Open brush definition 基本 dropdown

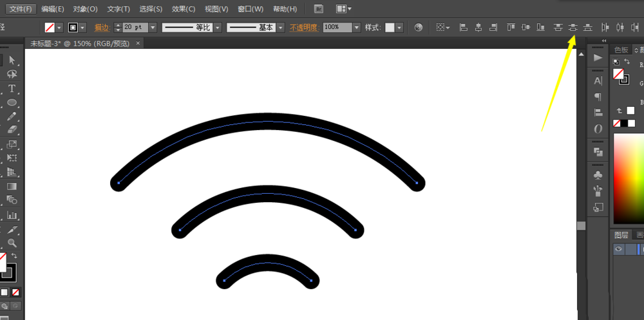281,28
